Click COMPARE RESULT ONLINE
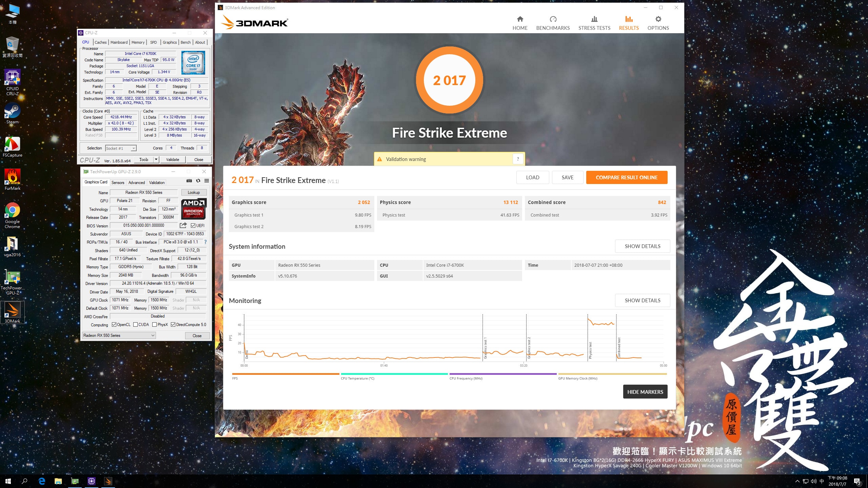868x488 pixels. click(627, 177)
